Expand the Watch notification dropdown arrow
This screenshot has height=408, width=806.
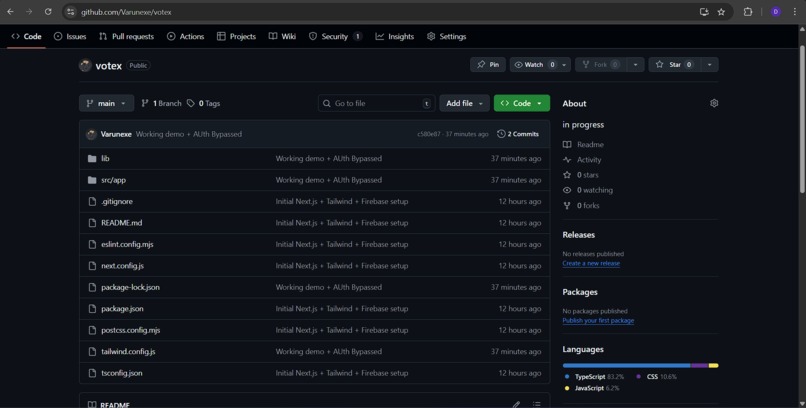pos(564,65)
